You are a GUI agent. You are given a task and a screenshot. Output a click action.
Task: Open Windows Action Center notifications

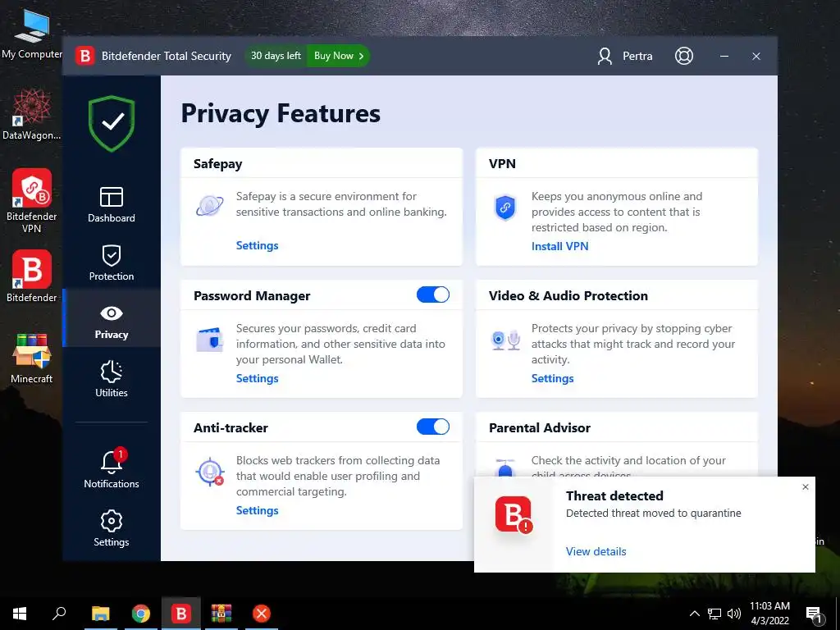point(814,615)
